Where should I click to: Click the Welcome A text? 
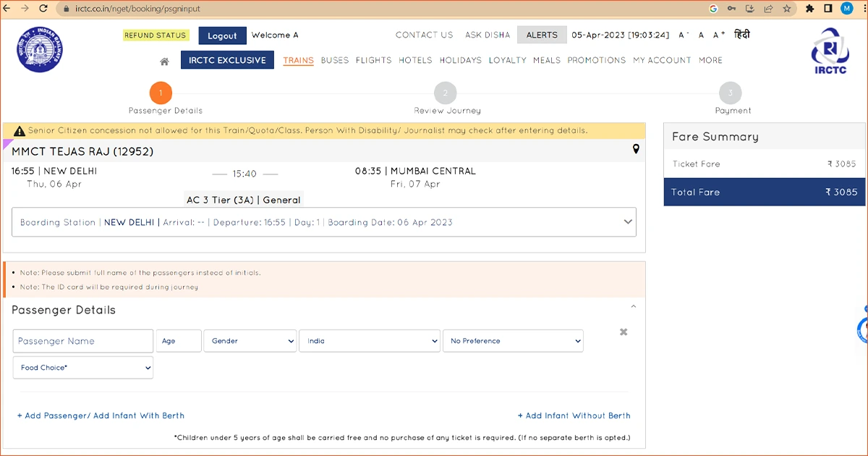[x=275, y=35]
